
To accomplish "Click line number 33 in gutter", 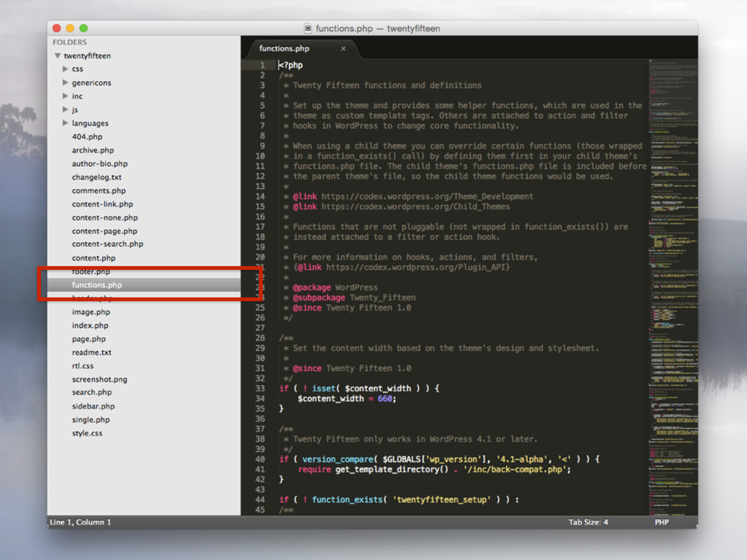I will (260, 389).
